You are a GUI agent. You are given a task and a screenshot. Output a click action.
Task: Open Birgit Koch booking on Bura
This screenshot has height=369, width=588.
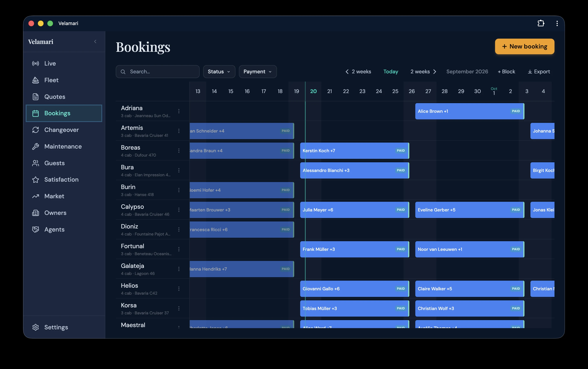pos(542,170)
